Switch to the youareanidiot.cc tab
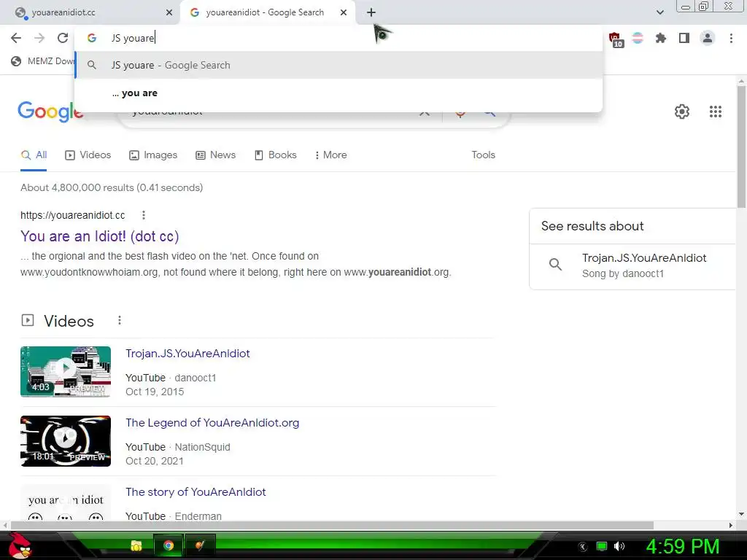Viewport: 747px width, 560px height. [x=90, y=12]
